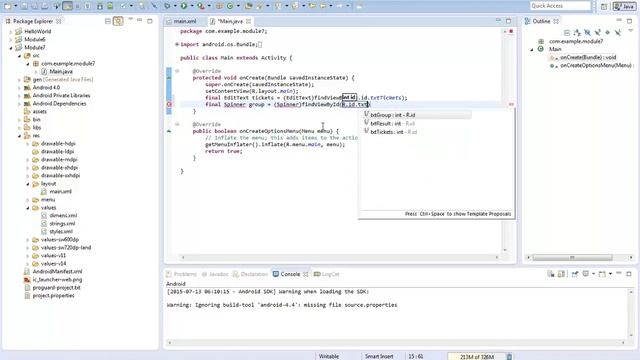Open the Android SDK Manager toolbar icon
Image resolution: width=640 pixels, height=360 pixels.
(100, 6)
